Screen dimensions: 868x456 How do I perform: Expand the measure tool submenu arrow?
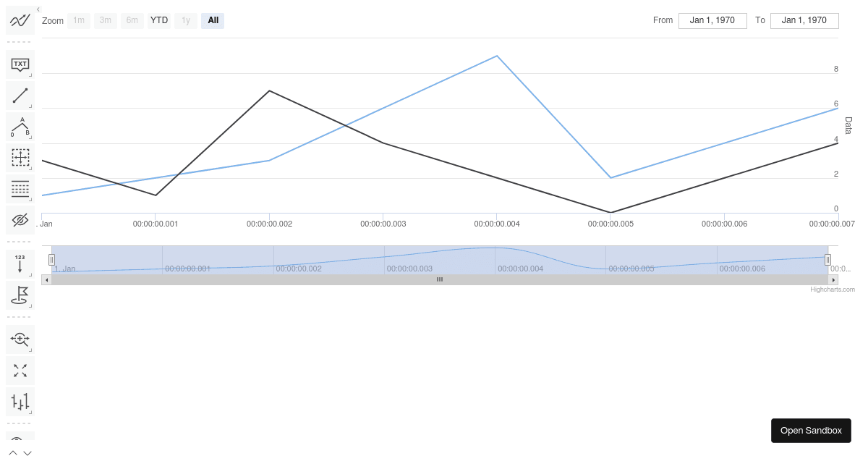[x=30, y=168]
